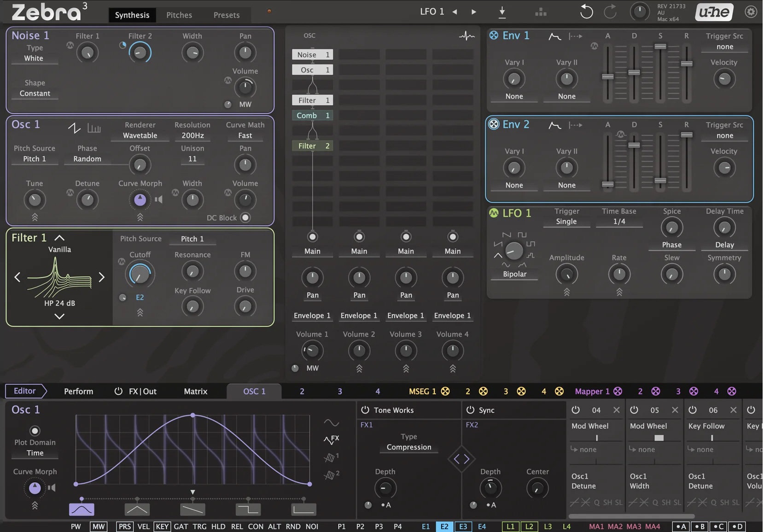Toggle the Plot Domain radio button

[x=35, y=431]
